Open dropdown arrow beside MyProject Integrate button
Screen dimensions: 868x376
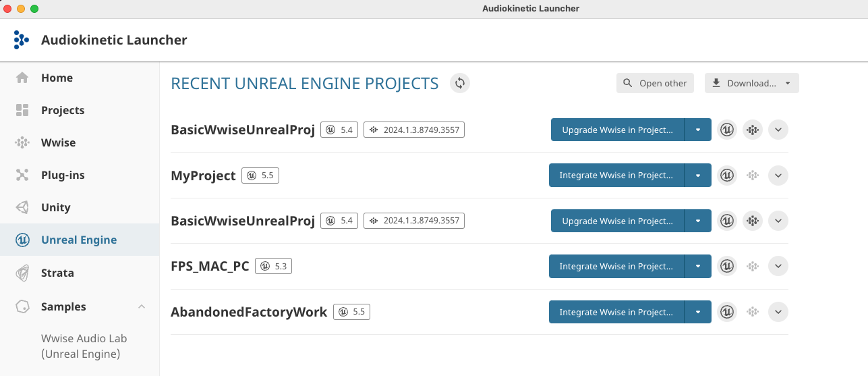tap(698, 176)
